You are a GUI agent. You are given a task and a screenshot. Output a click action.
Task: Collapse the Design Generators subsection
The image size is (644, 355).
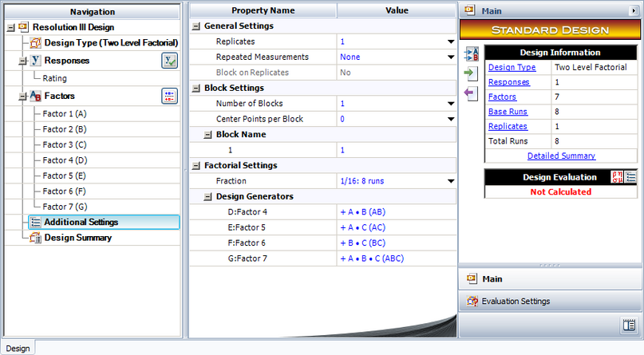click(x=207, y=196)
